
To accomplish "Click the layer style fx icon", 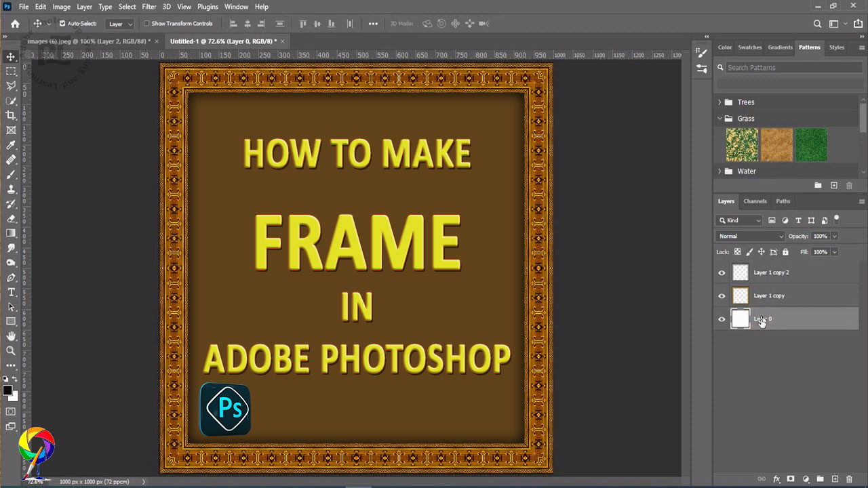I will 777,479.
